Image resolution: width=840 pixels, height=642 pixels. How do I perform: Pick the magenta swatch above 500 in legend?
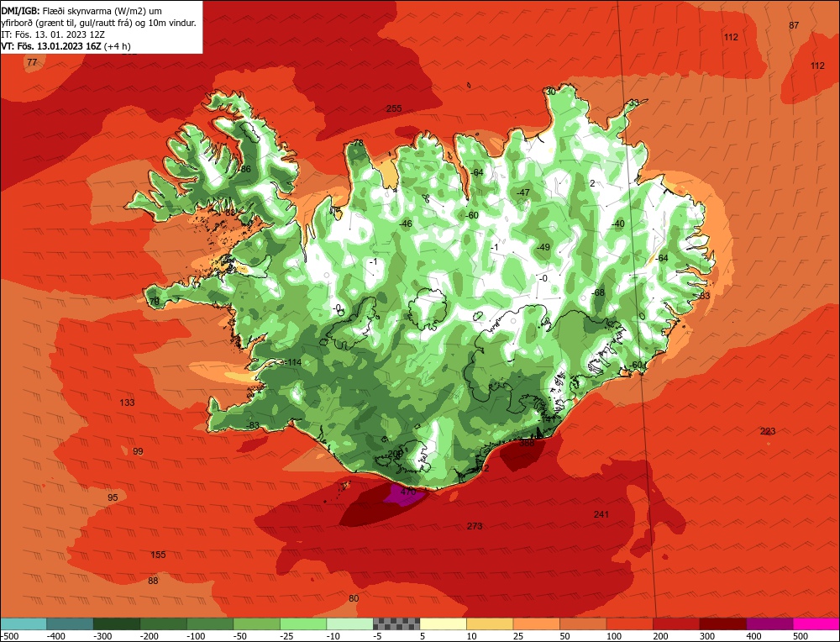(816, 624)
